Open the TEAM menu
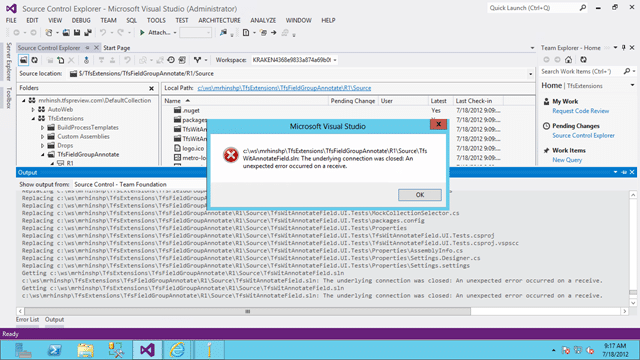Viewport: 640px width, 360px height. (108, 20)
